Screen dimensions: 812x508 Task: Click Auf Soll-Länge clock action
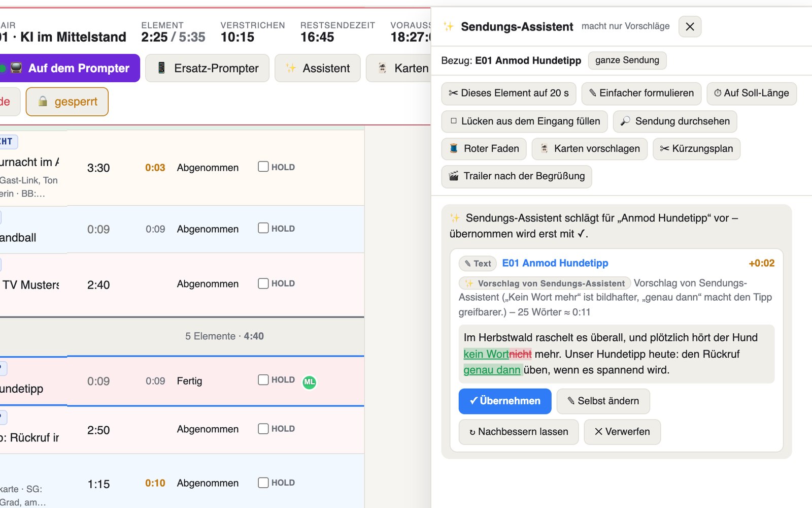coord(752,93)
